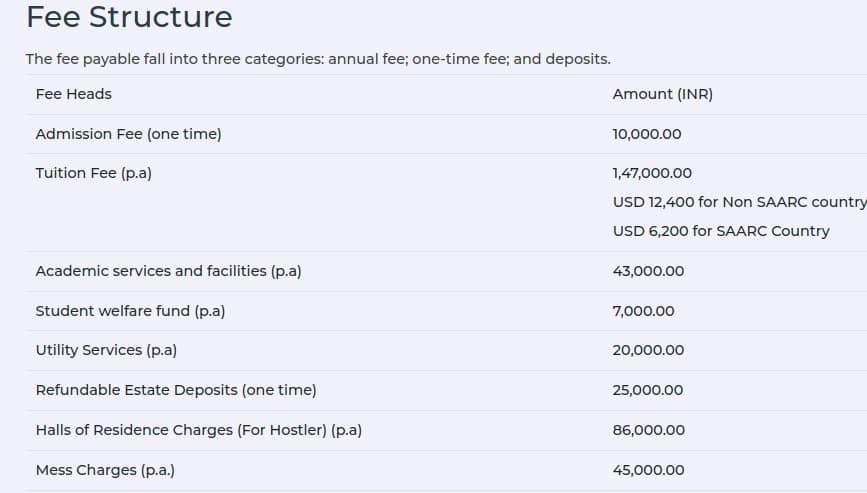Click the Admission Fee (one time) row label

[128, 134]
